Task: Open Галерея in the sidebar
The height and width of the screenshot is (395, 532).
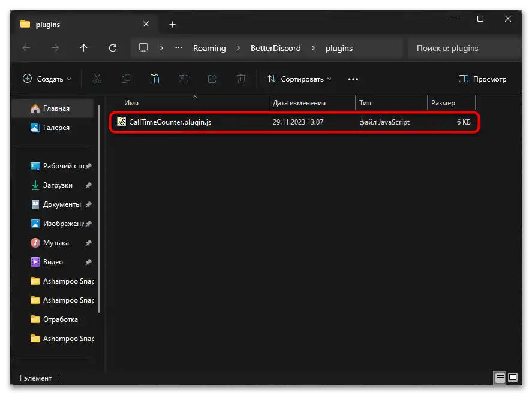Action: click(x=53, y=128)
